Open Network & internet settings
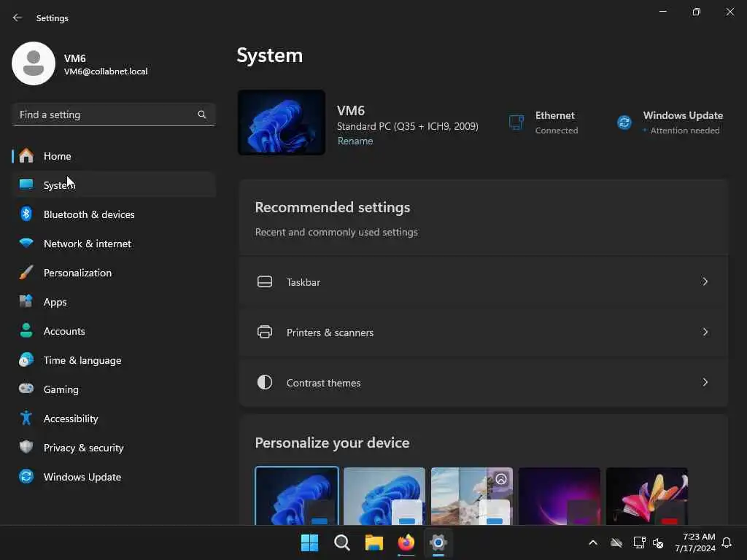The height and width of the screenshot is (560, 747). tap(114, 243)
